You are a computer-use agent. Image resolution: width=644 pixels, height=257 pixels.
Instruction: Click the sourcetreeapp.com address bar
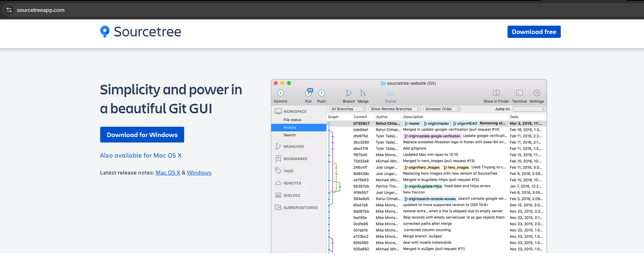coord(41,10)
